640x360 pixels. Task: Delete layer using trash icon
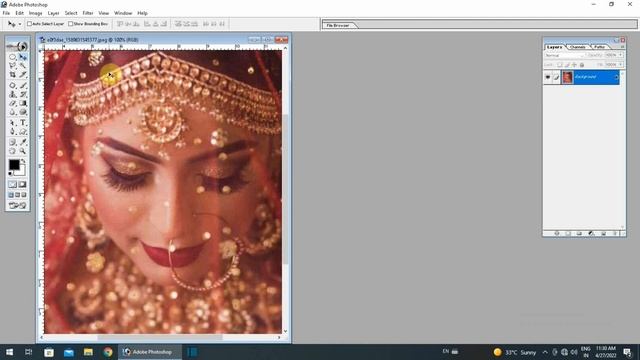click(615, 233)
